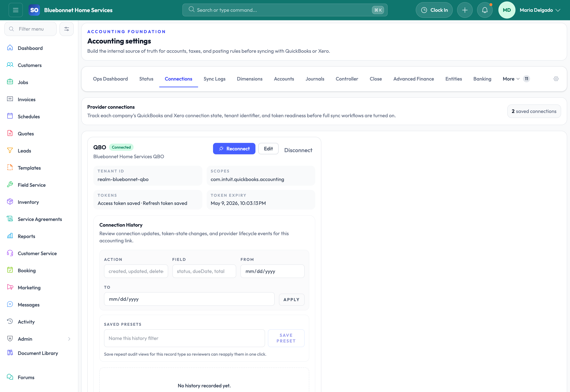The image size is (570, 392).
Task: Switch to the Entities tab
Action: click(x=454, y=79)
